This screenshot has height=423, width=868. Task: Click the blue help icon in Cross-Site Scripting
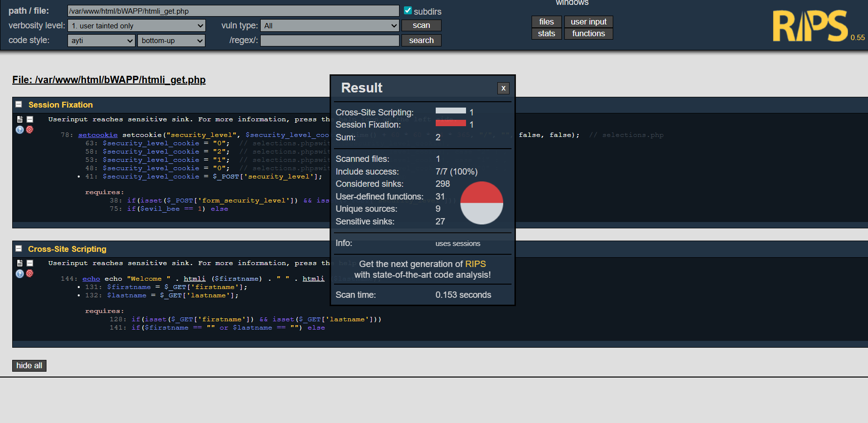[20, 274]
